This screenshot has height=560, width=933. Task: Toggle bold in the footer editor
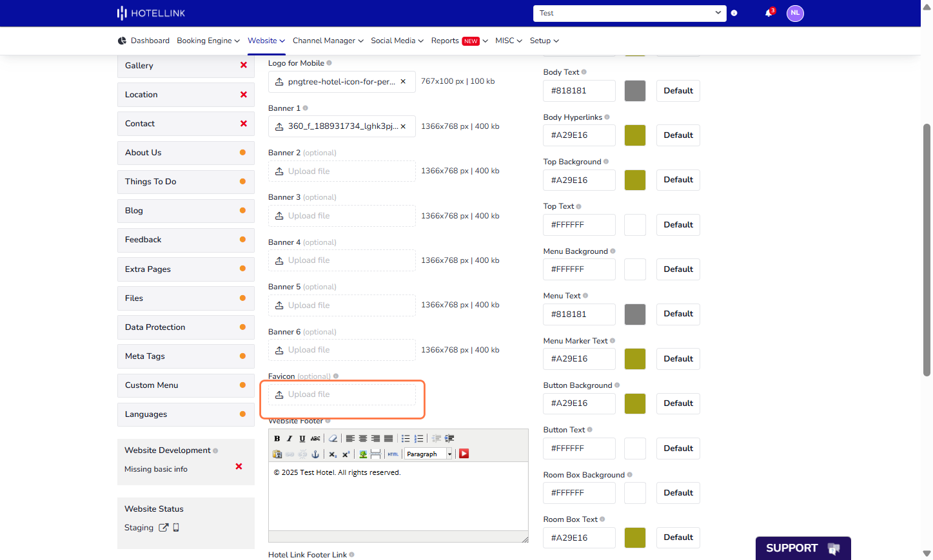277,438
